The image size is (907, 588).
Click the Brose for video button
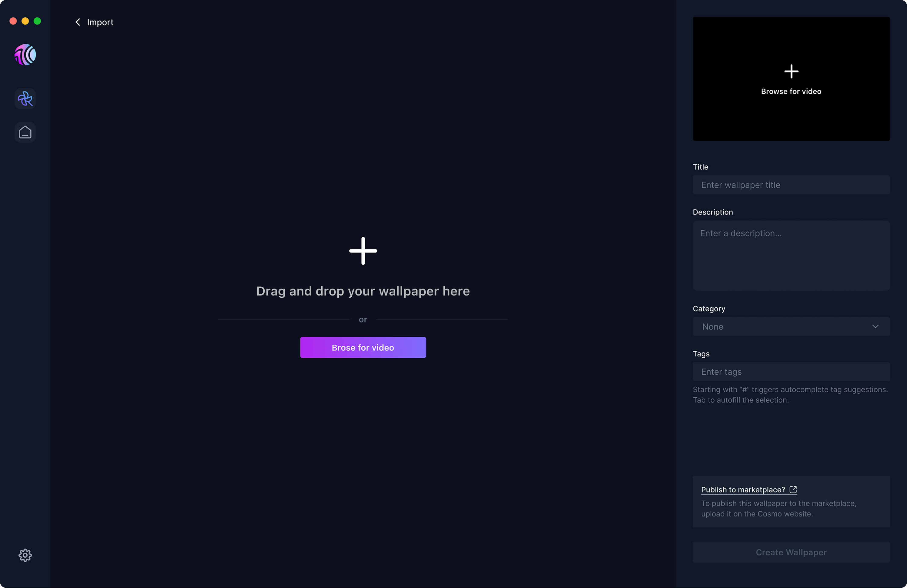(x=363, y=347)
